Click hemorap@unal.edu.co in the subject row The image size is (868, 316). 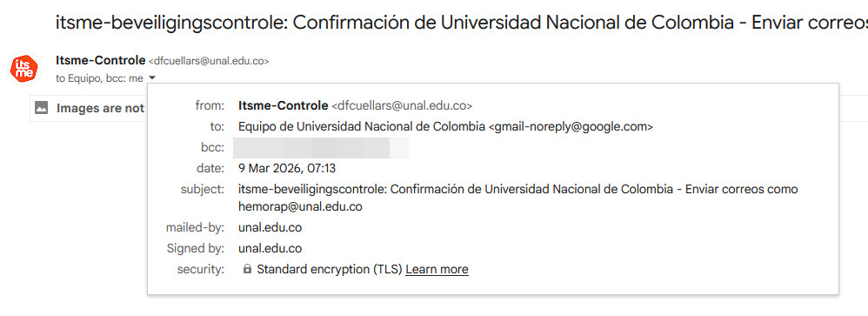coord(301,206)
